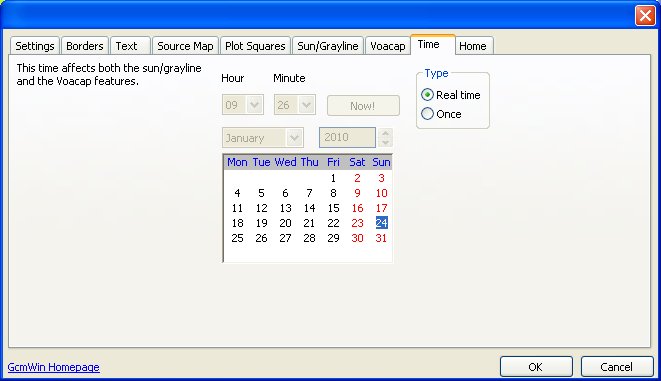Switch to the Sun/Grayline tab

[328, 46]
